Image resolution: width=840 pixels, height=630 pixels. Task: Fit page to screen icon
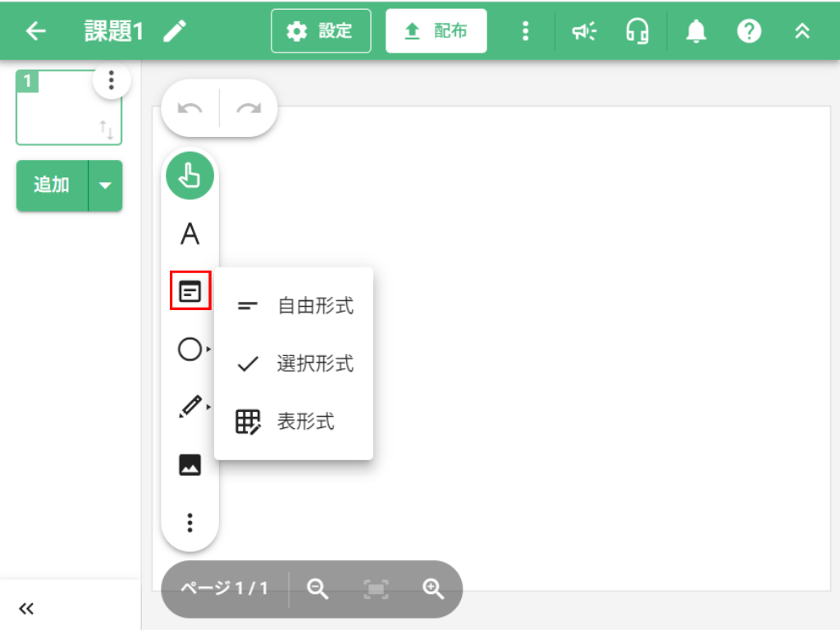[376, 589]
